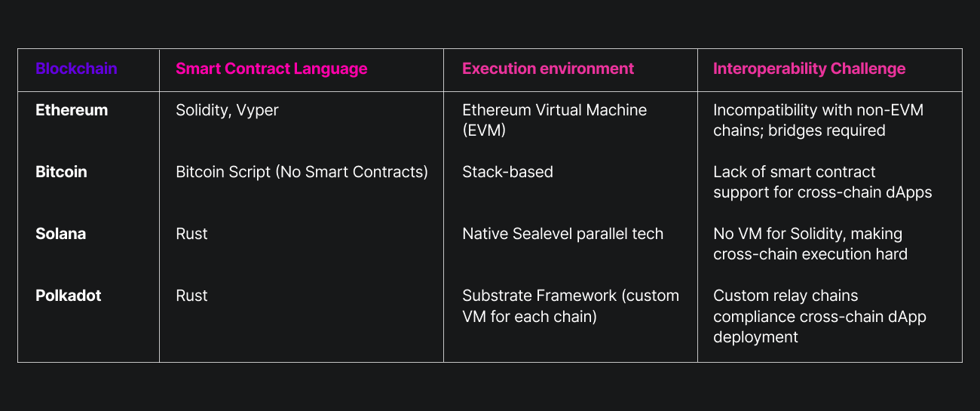
Task: Click the Stack-based cell
Action: [507, 172]
